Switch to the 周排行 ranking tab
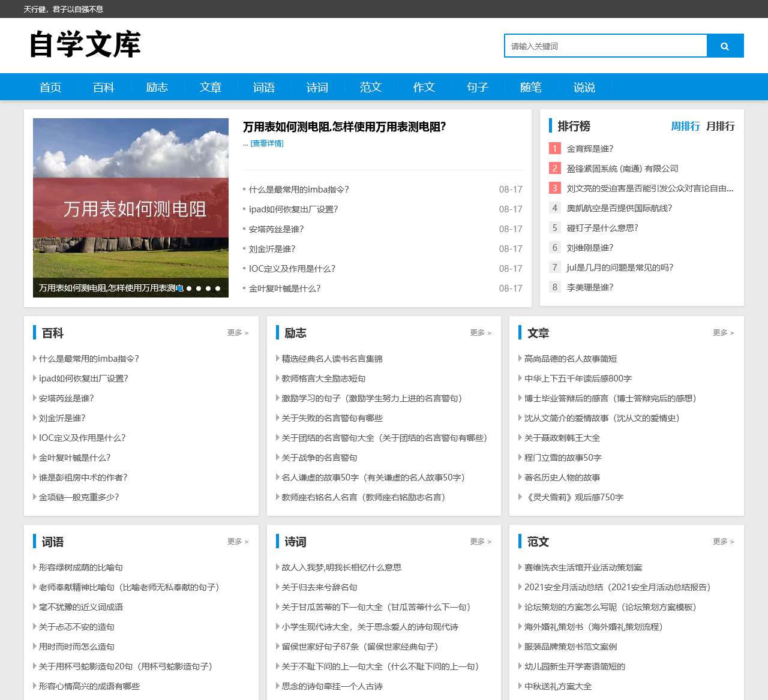Screen dimensions: 768x700 tap(686, 126)
